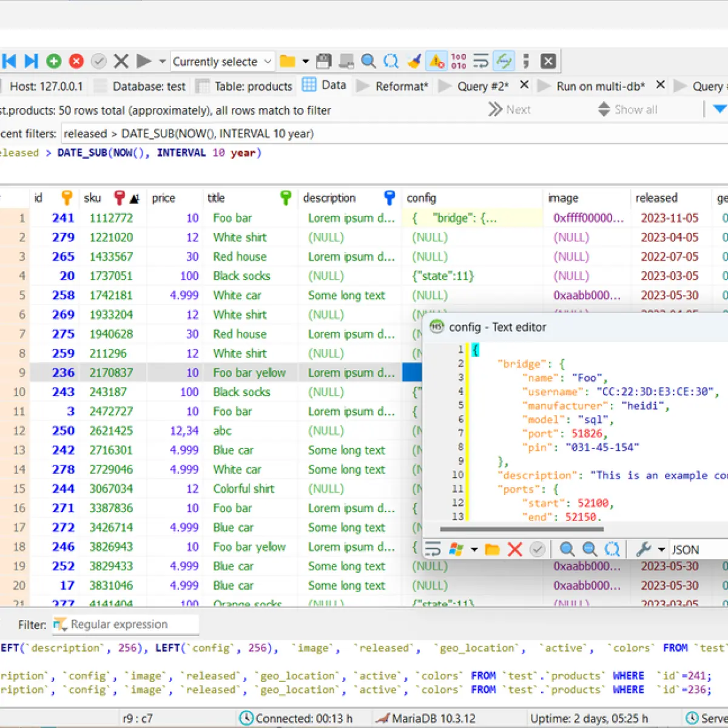Click the save-to-snippet disk icon
Image resolution: width=728 pixels, height=728 pixels.
point(346,61)
